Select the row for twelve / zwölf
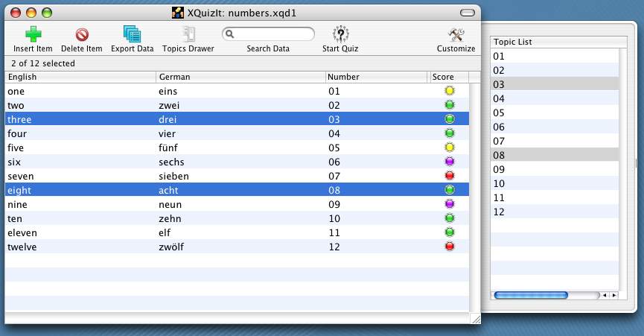 pos(223,247)
